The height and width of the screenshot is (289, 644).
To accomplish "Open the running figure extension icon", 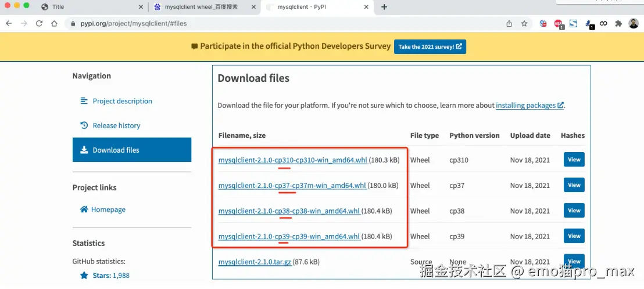I will [589, 24].
